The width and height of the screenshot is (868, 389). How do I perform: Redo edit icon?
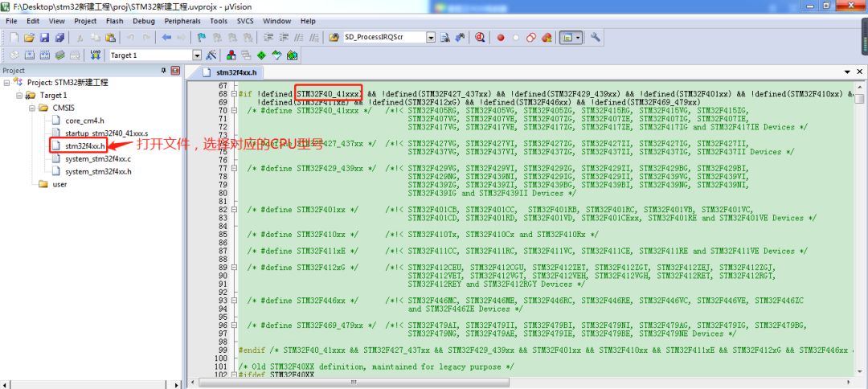point(146,38)
